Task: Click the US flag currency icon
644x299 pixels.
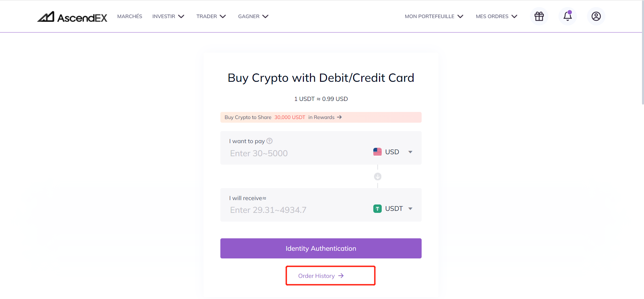Action: (377, 152)
